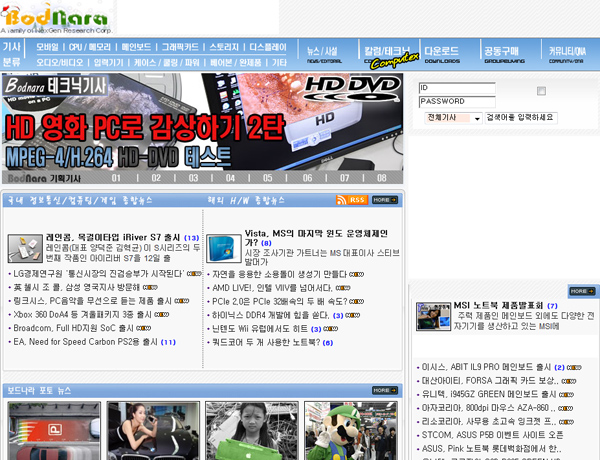The width and height of the screenshot is (600, 460).
Task: Click MORE button above MSI article
Action: pos(582,291)
